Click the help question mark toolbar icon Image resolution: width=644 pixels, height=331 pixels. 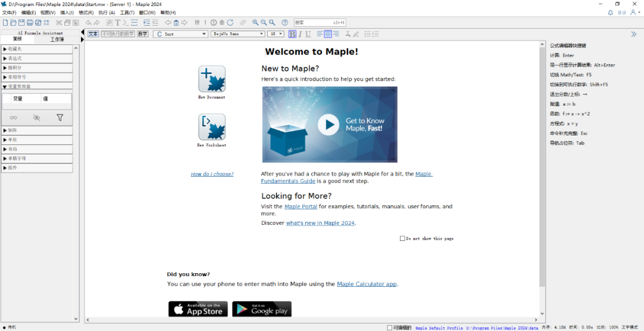coord(284,23)
